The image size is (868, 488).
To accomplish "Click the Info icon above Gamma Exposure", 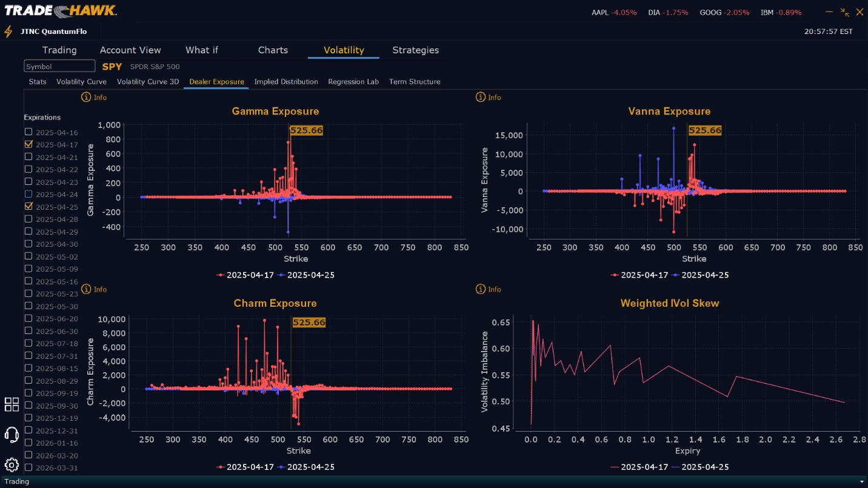I will pos(86,97).
